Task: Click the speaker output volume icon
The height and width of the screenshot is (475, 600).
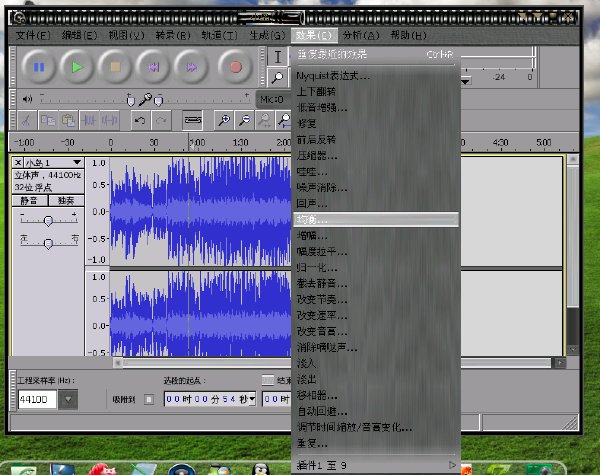Action: (27, 99)
